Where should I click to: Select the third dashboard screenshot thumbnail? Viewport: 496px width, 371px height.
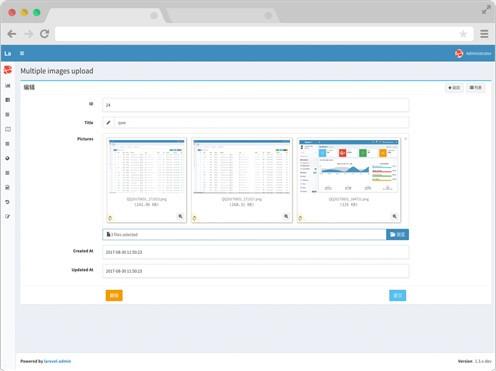349,166
